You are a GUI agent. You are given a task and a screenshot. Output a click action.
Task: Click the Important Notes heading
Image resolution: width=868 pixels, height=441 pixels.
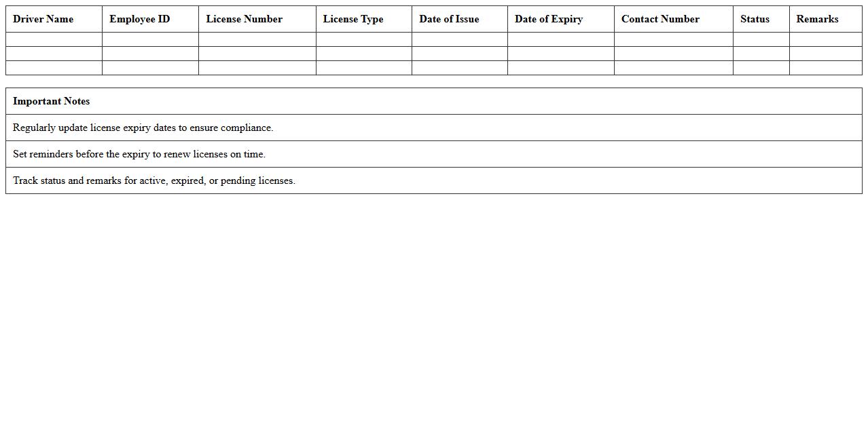(x=52, y=100)
